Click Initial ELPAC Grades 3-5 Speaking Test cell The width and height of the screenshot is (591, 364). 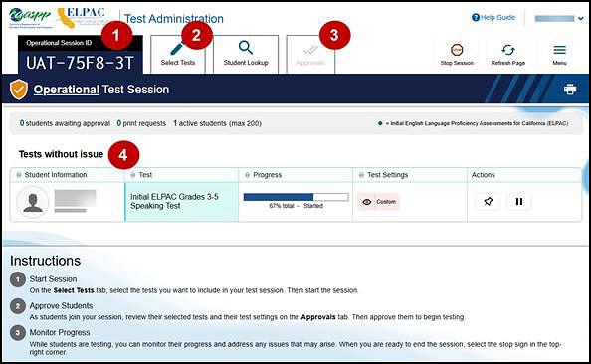click(x=182, y=202)
